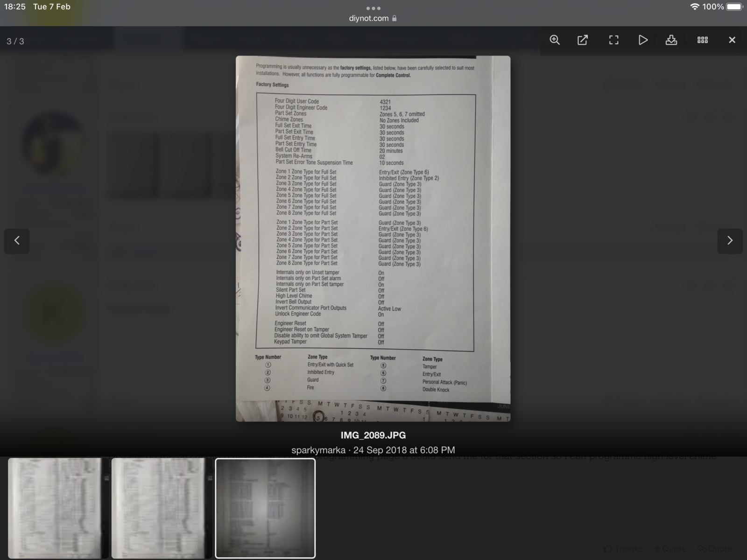Go to previous image with left arrow

(17, 241)
